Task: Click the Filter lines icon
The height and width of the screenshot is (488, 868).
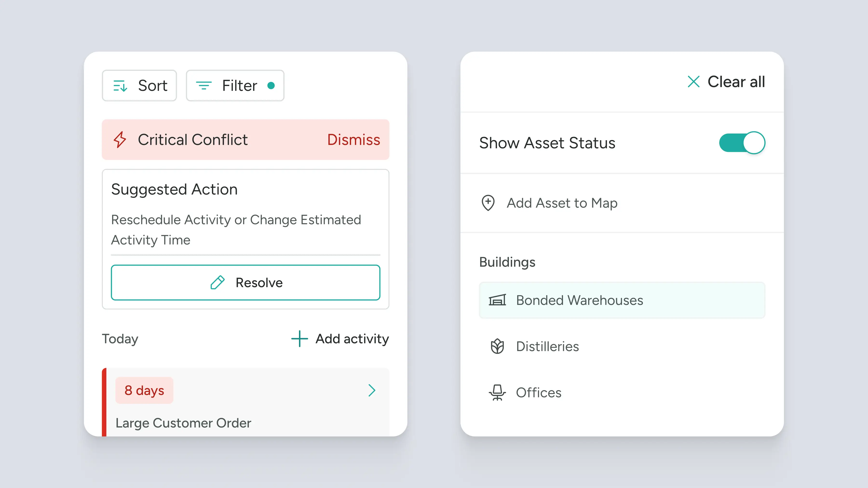Action: pos(204,86)
